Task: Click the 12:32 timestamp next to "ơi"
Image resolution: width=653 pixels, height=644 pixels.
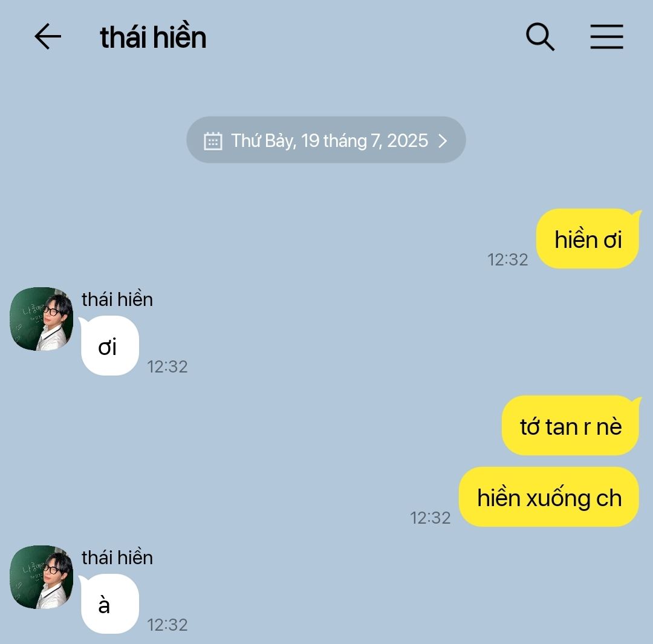Action: point(167,366)
